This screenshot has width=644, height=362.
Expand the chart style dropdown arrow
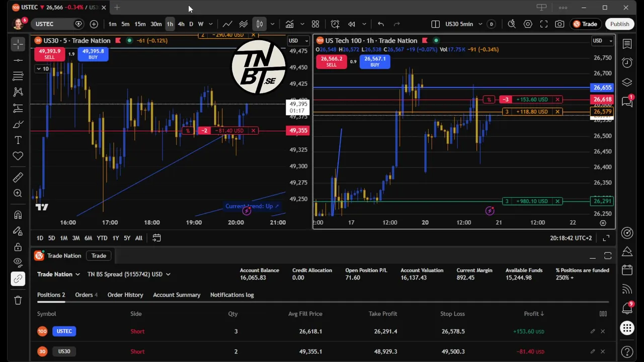[272, 24]
